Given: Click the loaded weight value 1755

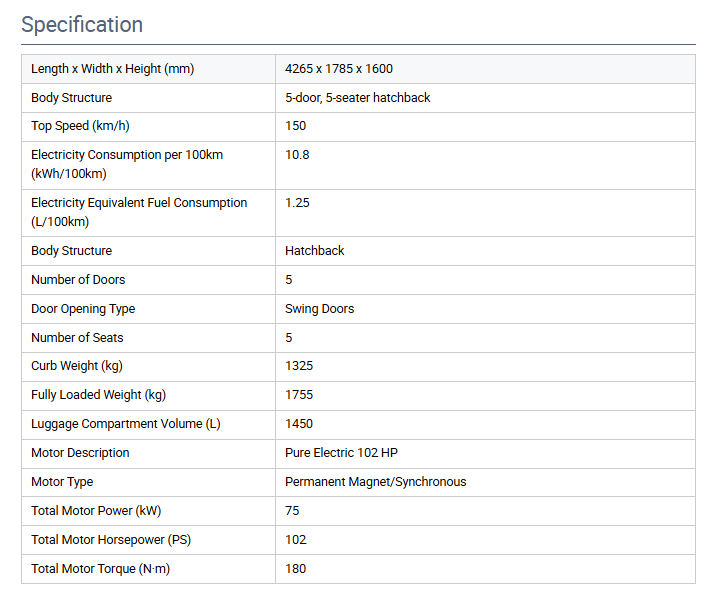Looking at the screenshot, I should click(x=299, y=395).
